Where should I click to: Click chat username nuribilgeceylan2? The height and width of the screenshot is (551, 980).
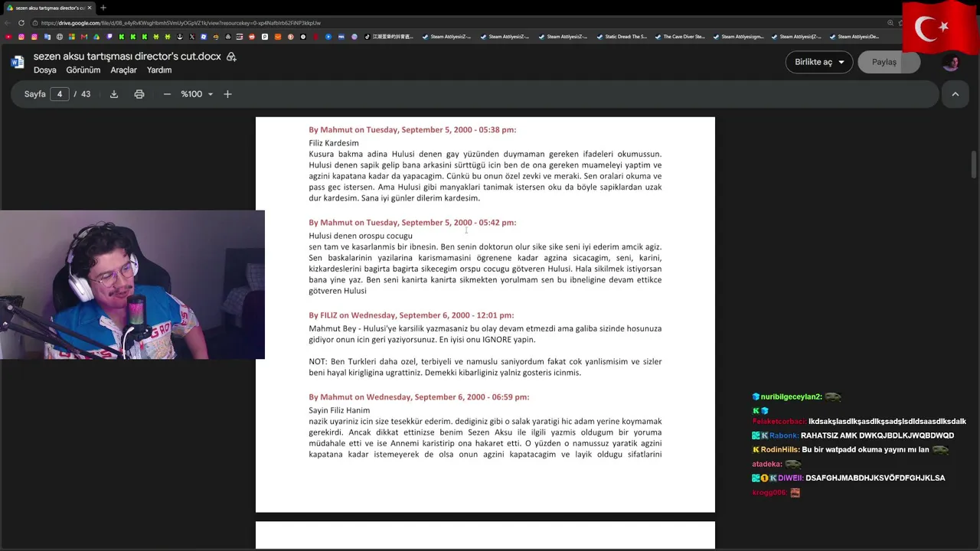(792, 397)
